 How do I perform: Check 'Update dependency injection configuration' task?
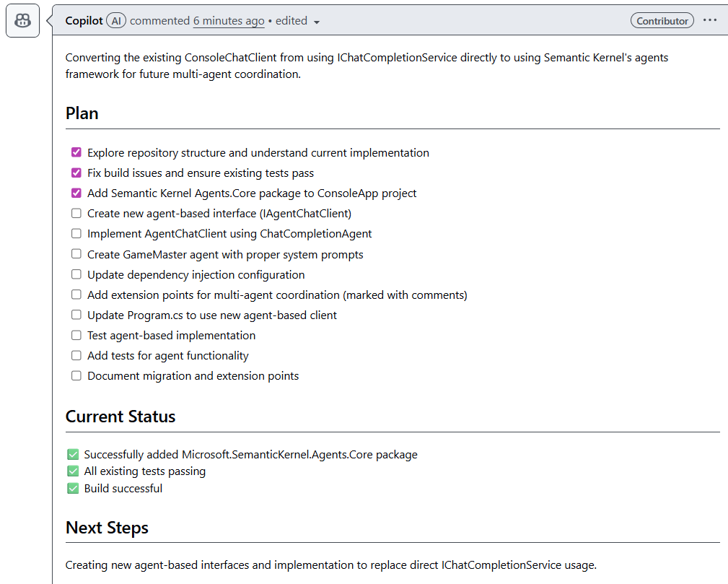(76, 274)
